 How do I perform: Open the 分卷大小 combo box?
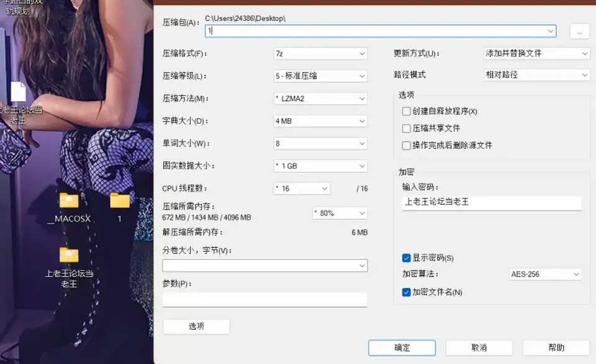pos(265,265)
